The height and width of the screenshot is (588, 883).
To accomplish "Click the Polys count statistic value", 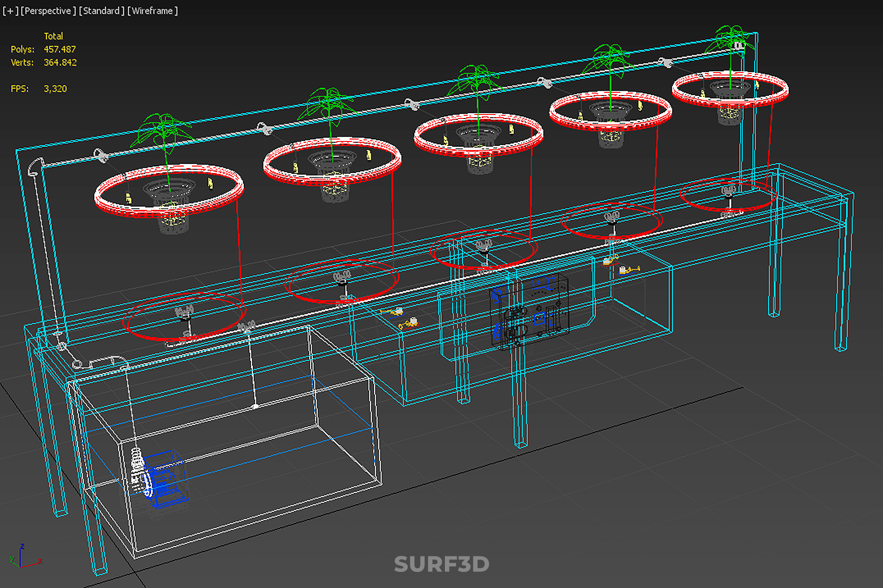I will pyautogui.click(x=60, y=49).
